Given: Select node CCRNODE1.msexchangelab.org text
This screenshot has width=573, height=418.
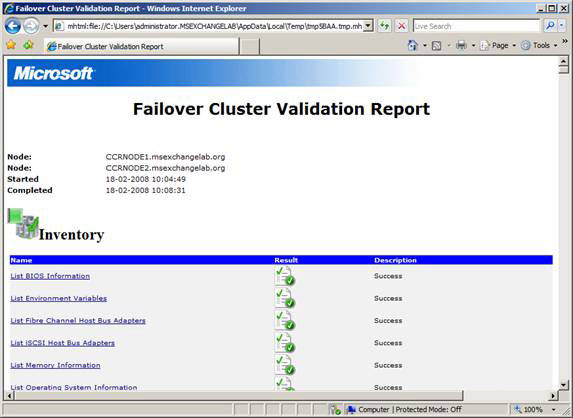Looking at the screenshot, I should point(165,157).
